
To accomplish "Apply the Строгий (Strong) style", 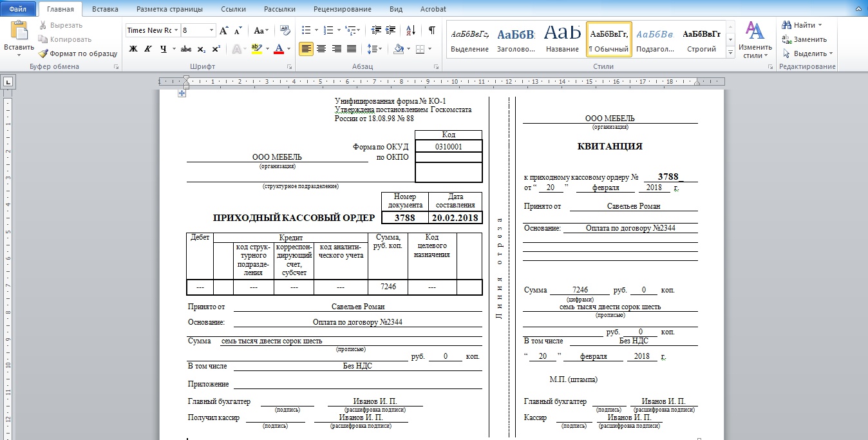I will pyautogui.click(x=701, y=39).
